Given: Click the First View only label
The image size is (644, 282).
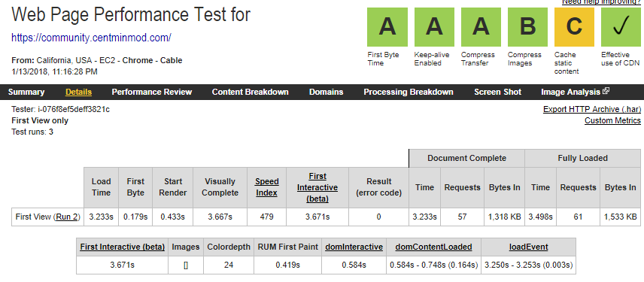Looking at the screenshot, I should tap(40, 120).
